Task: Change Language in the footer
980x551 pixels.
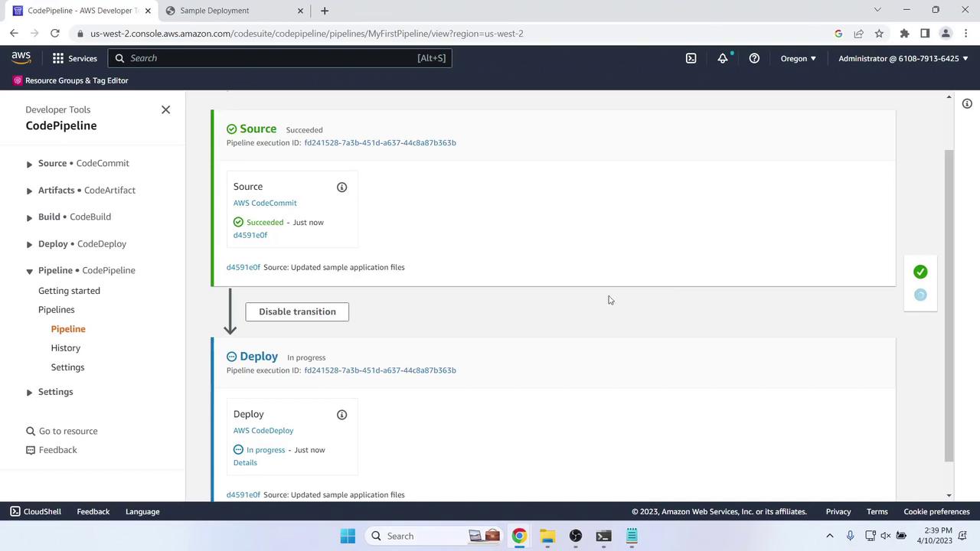Action: pos(142,511)
